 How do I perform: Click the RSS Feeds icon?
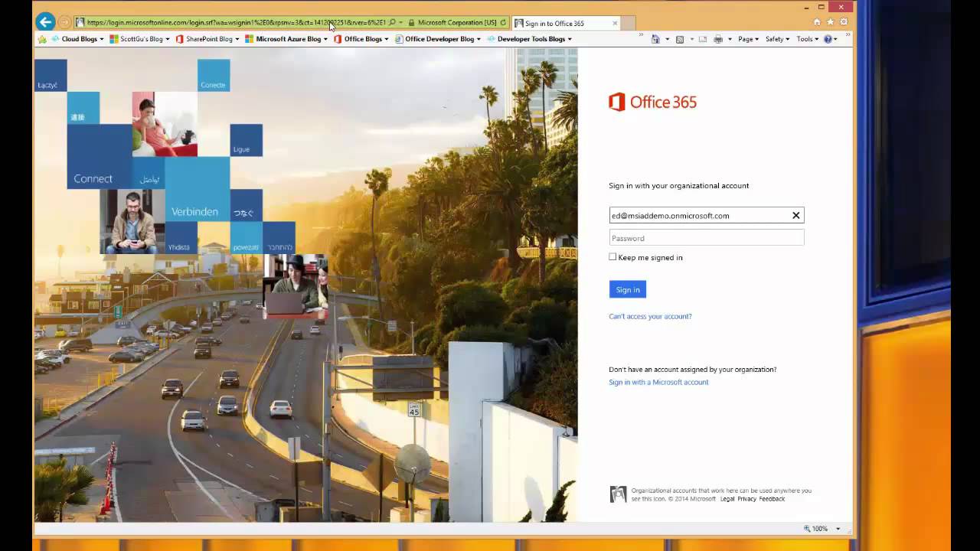(680, 39)
